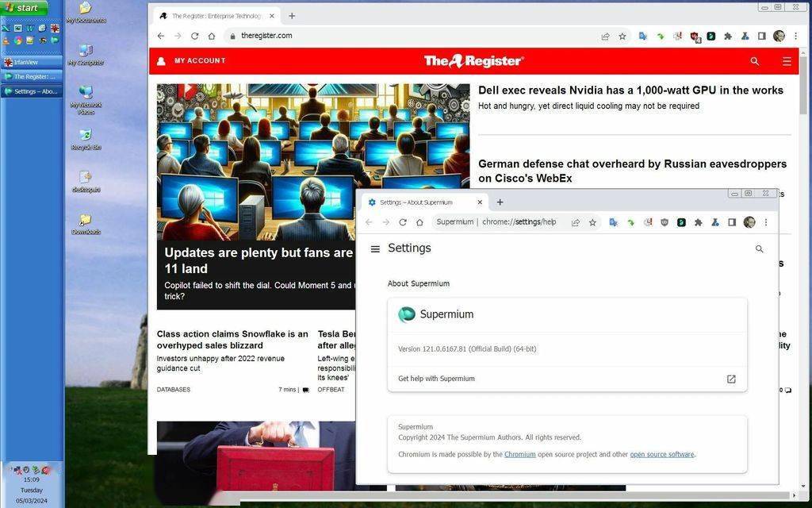
Task: Open German defense chat WebEx headline
Action: 632,171
